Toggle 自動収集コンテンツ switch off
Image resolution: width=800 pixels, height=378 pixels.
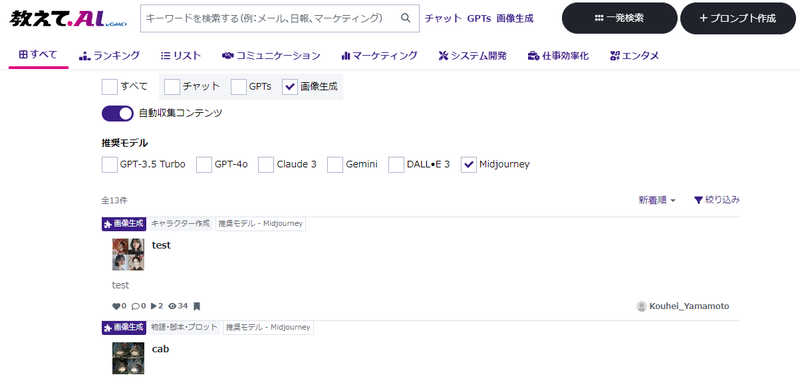tap(117, 113)
